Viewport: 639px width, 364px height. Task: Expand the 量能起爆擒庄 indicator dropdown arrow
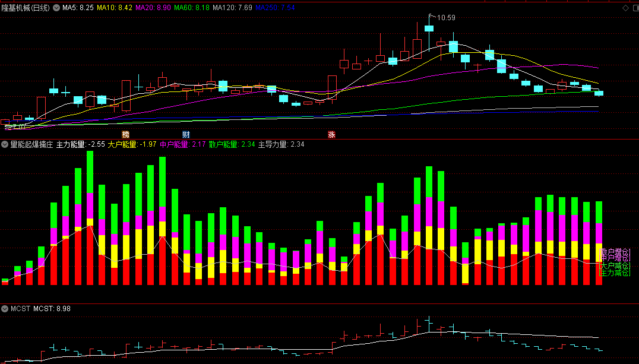[x=5, y=144]
